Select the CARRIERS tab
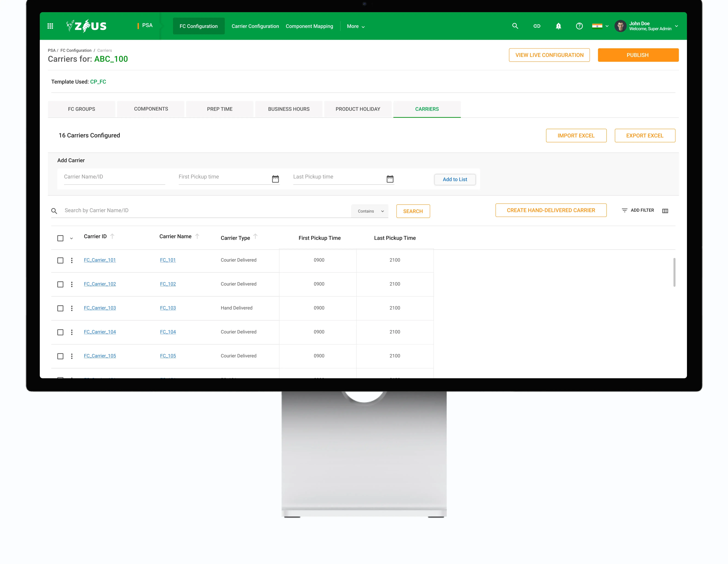Screen dimensions: 728x564 tap(427, 109)
